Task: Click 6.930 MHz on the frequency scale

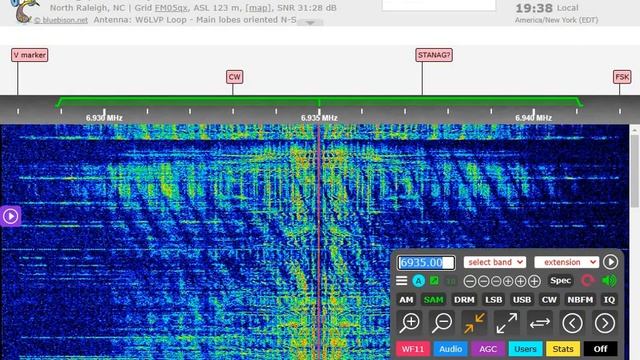Action: [x=104, y=118]
